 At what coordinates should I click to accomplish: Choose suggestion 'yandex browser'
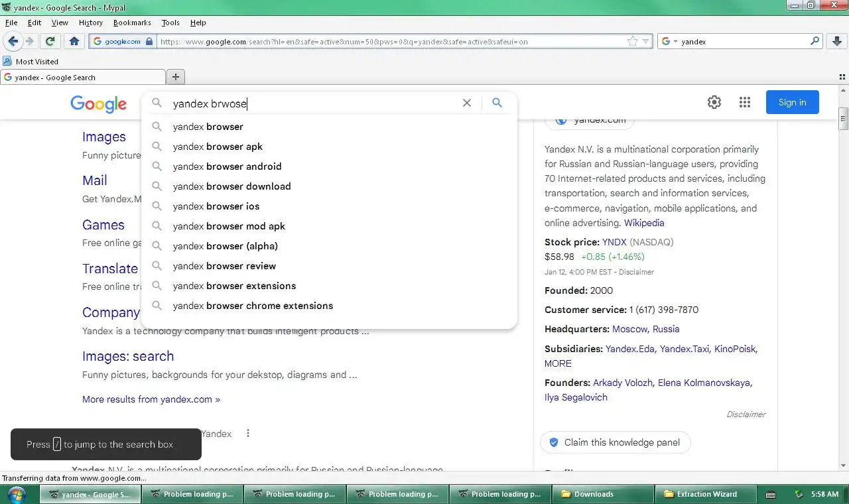point(329,127)
